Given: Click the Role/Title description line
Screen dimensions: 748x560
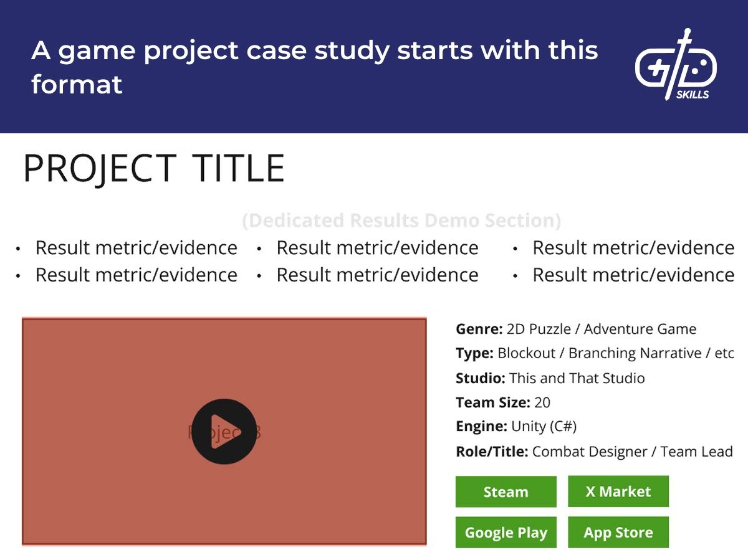Looking at the screenshot, I should coord(592,451).
